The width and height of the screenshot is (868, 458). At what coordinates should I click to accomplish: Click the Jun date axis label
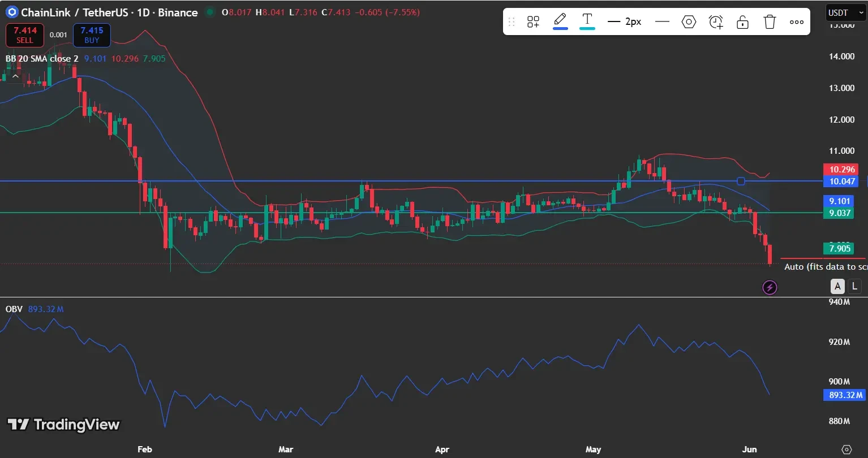point(749,450)
